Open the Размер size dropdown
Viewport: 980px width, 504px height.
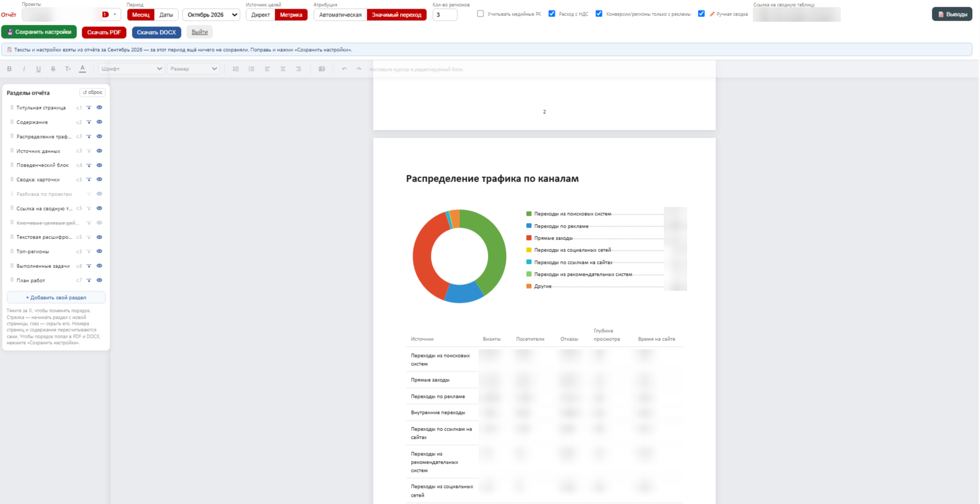pyautogui.click(x=194, y=69)
